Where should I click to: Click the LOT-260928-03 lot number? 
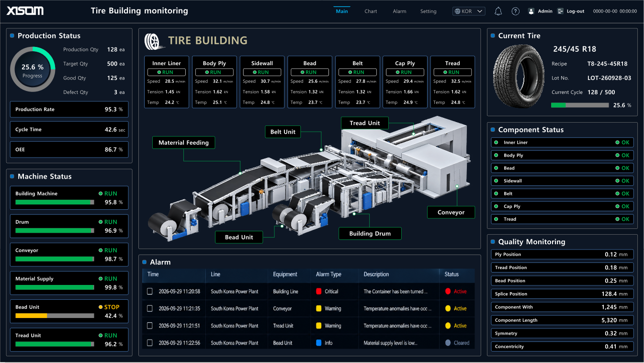click(x=609, y=78)
